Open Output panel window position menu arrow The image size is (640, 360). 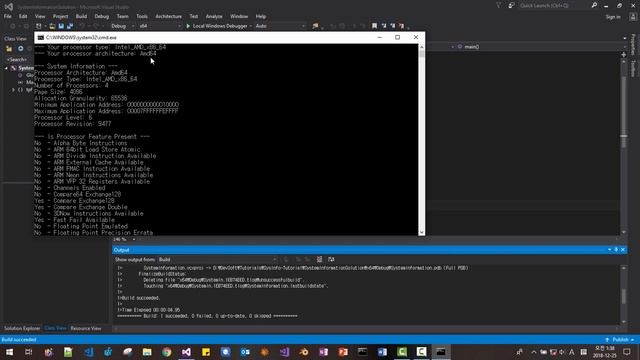(x=609, y=250)
